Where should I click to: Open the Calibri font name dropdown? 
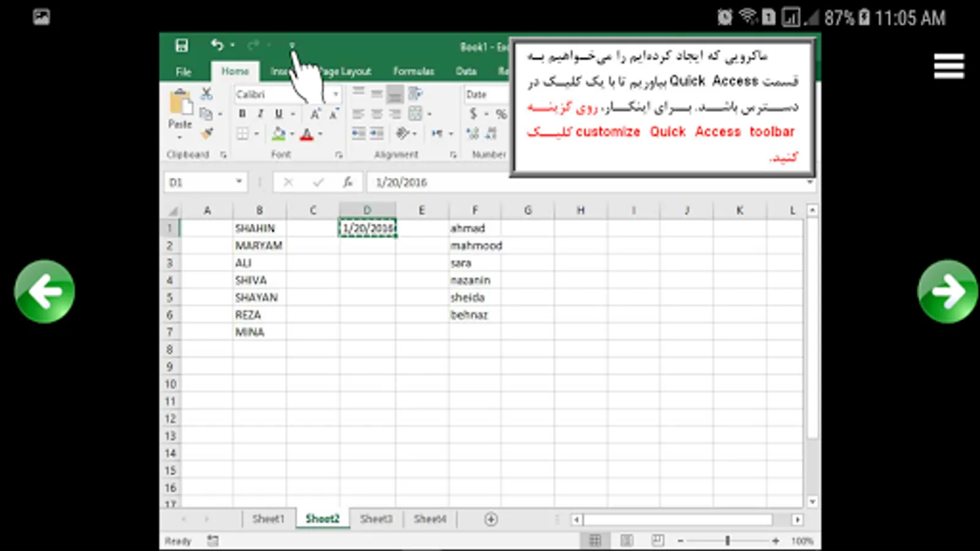[336, 94]
